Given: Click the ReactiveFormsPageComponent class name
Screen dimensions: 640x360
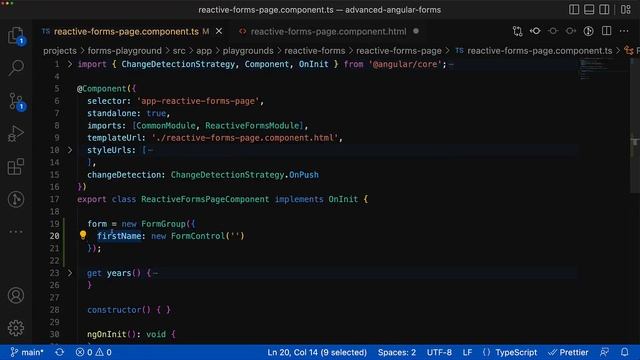Looking at the screenshot, I should [x=205, y=199].
